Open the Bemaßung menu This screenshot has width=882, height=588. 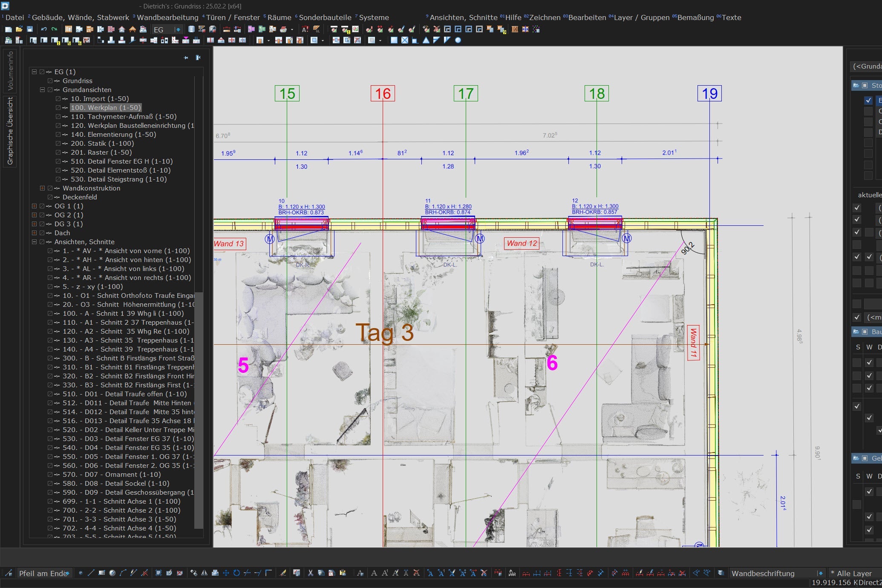(695, 17)
